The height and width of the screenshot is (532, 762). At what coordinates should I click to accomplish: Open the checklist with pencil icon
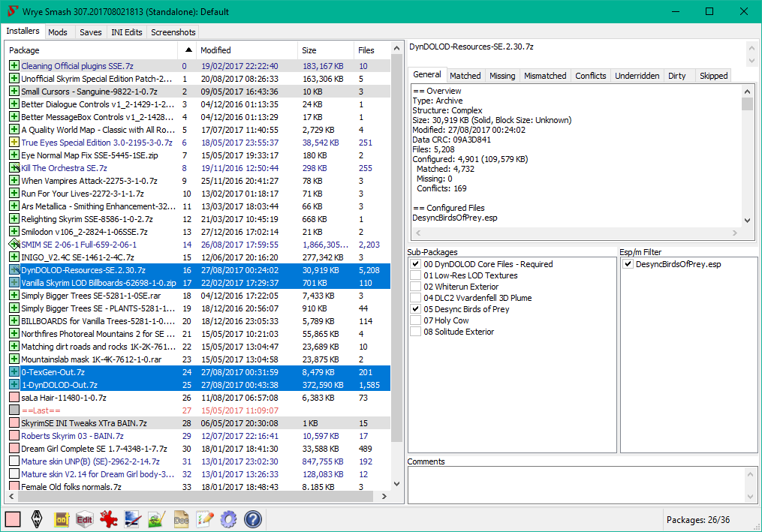205,519
